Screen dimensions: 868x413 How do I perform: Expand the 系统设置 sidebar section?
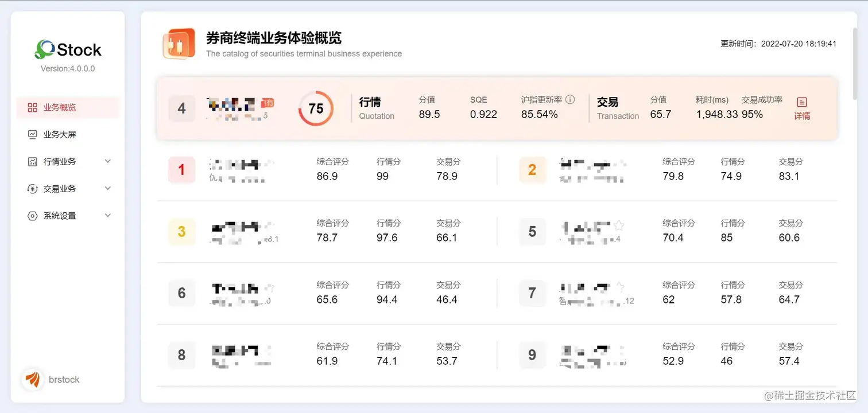click(108, 215)
